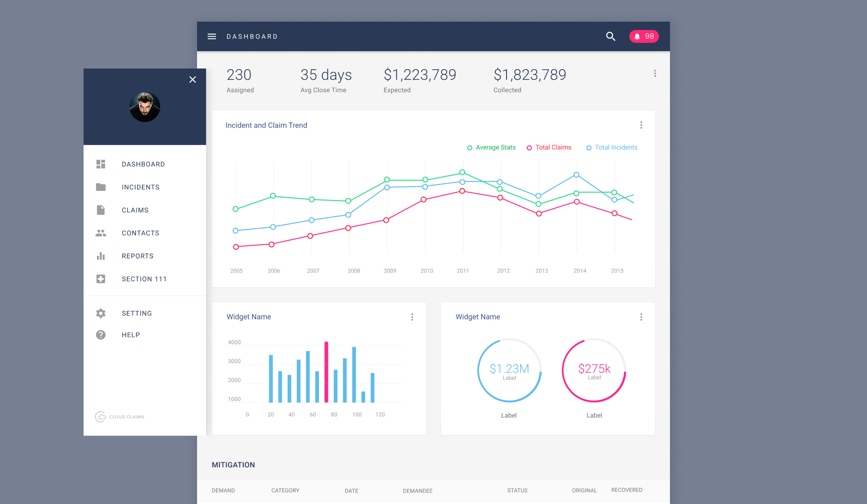
Task: Open the kebab menu on Incident and Claim Trend
Action: (x=641, y=125)
